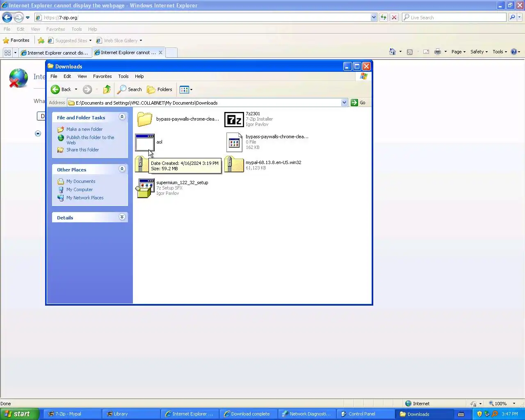Collapse the File and Folder Tasks panel
Image resolution: width=525 pixels, height=420 pixels.
(x=122, y=117)
